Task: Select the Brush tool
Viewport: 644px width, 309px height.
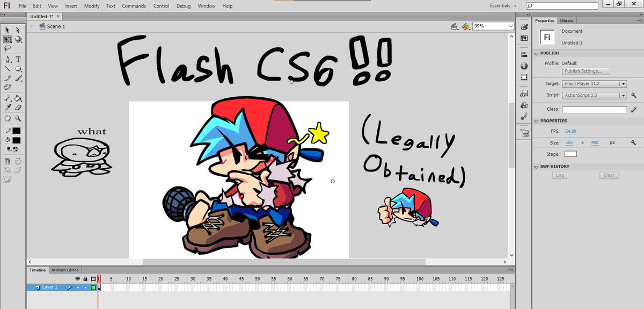Action: (18, 78)
